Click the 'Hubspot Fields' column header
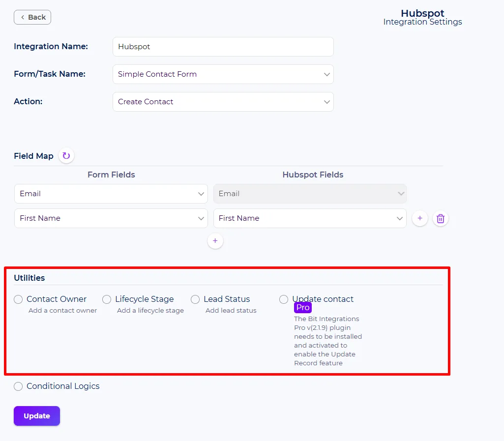This screenshot has height=441, width=504. click(313, 175)
